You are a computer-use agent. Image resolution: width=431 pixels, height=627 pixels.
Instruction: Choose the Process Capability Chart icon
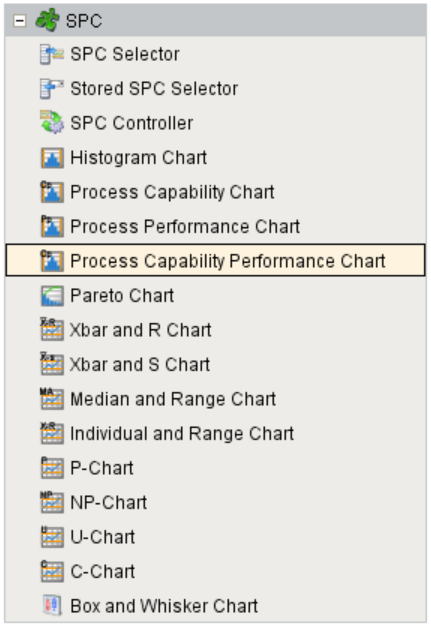pos(52,192)
